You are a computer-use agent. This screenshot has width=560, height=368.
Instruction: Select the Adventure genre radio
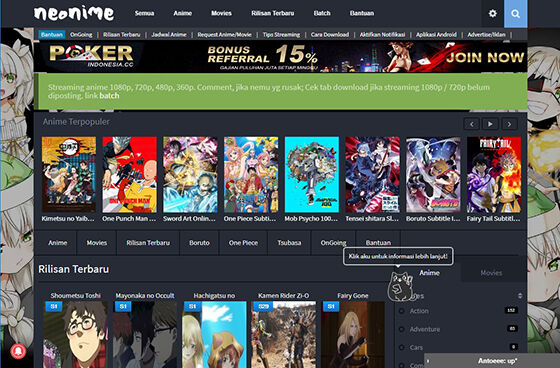401,329
